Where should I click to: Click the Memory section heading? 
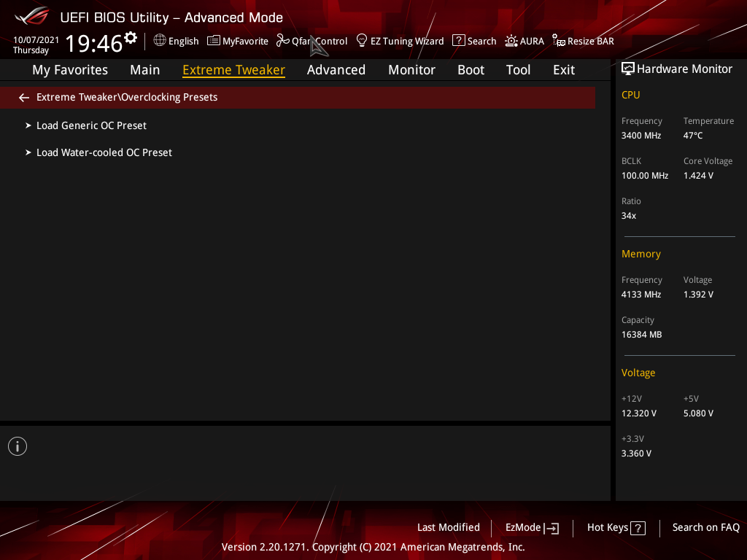click(x=641, y=254)
